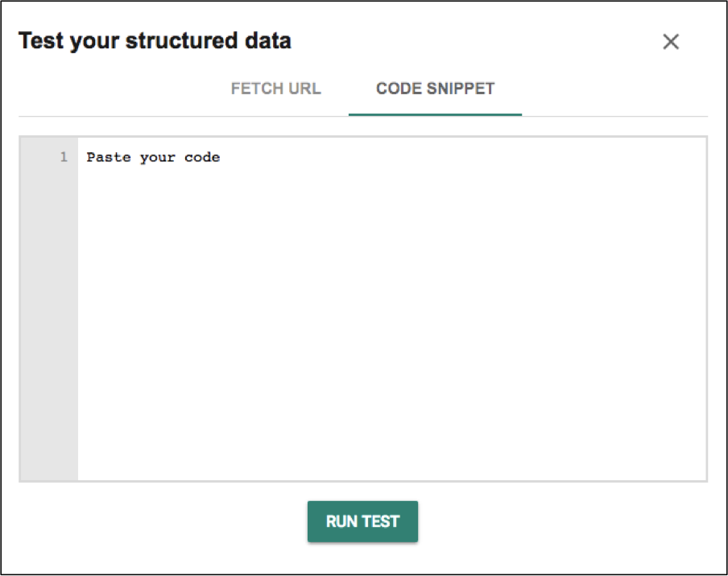The width and height of the screenshot is (728, 576).
Task: Click the word 'Paste' on line 1
Action: [x=109, y=157]
